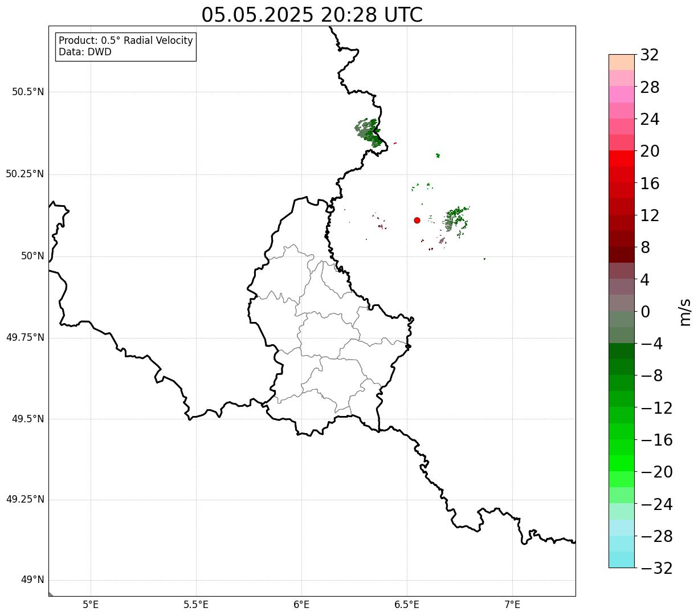Click the 5.5°E longitude label
The height and width of the screenshot is (616, 698).
(x=196, y=605)
